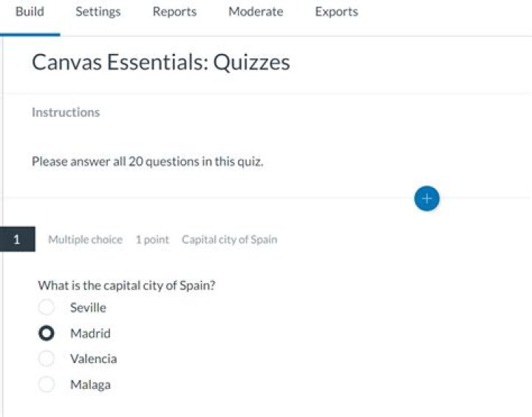Open the Moderate tab
The height and width of the screenshot is (417, 532).
256,12
